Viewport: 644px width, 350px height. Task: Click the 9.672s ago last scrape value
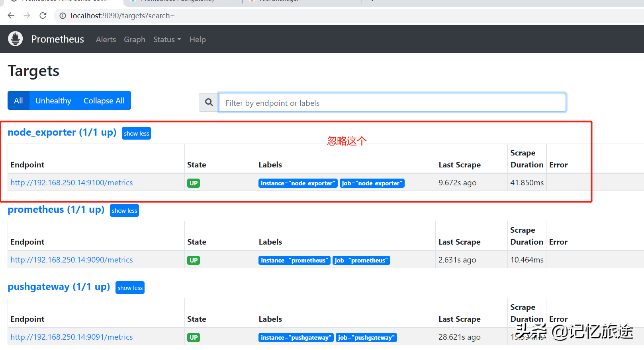click(x=457, y=183)
